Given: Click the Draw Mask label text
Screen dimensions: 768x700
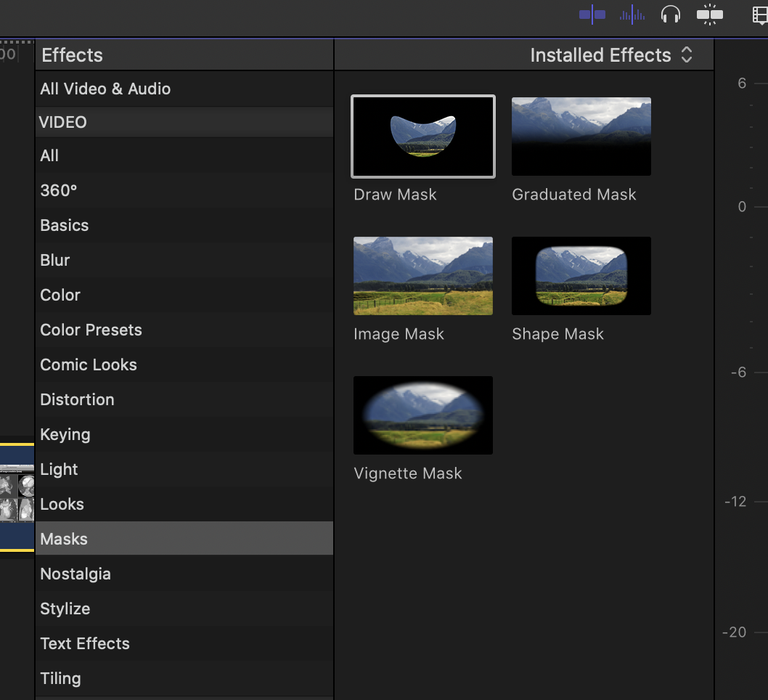Looking at the screenshot, I should [x=395, y=195].
